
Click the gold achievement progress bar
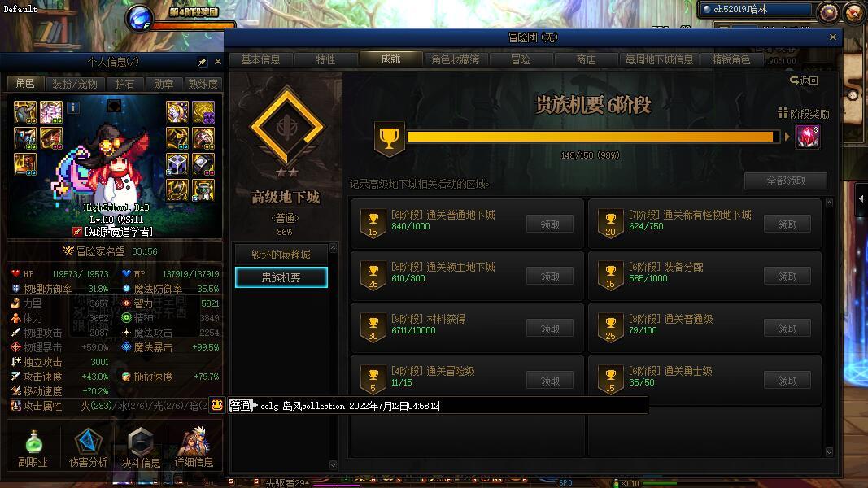click(x=590, y=137)
